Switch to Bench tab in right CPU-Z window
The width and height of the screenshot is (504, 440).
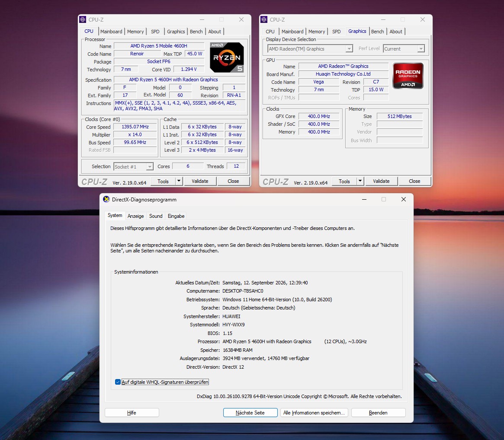click(x=377, y=32)
